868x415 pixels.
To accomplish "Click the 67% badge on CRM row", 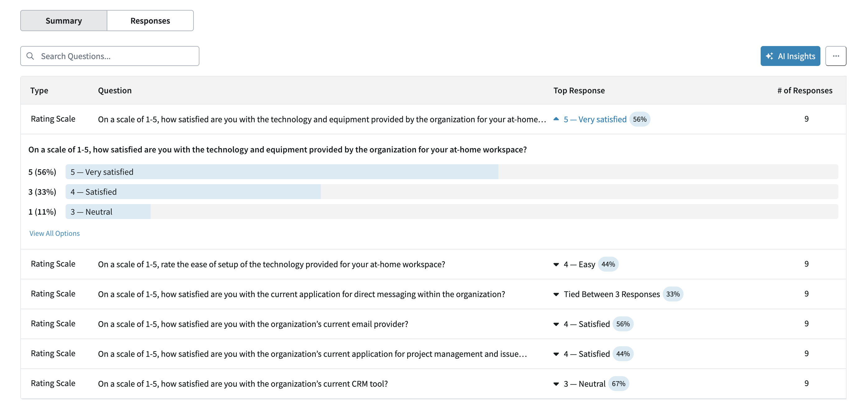I will point(618,384).
